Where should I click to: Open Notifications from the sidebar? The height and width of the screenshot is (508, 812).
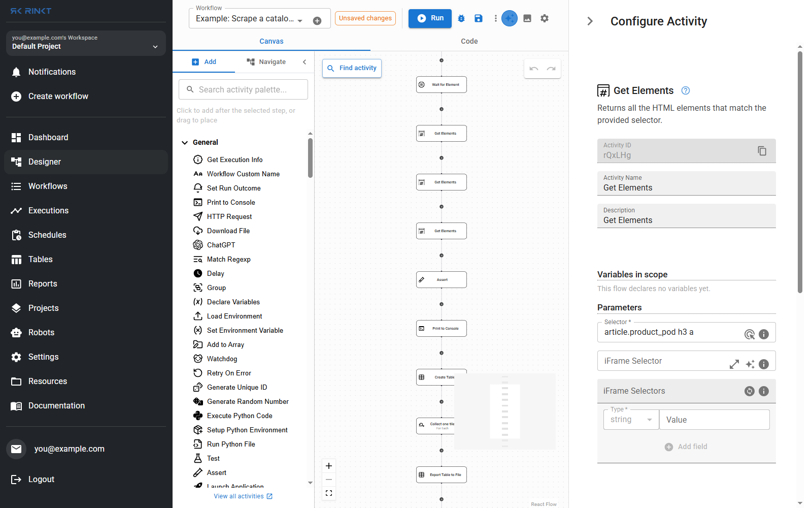[86, 72]
